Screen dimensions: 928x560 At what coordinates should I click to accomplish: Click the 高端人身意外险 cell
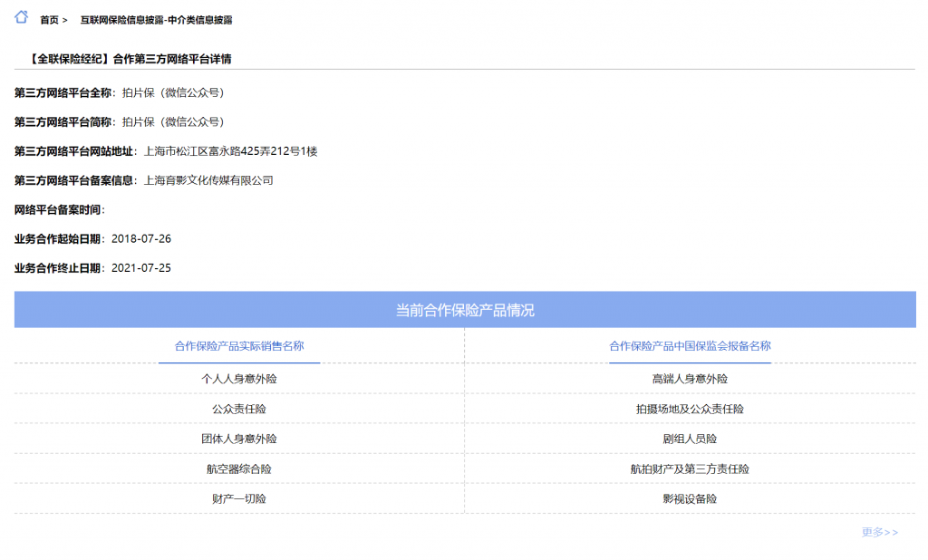click(690, 379)
